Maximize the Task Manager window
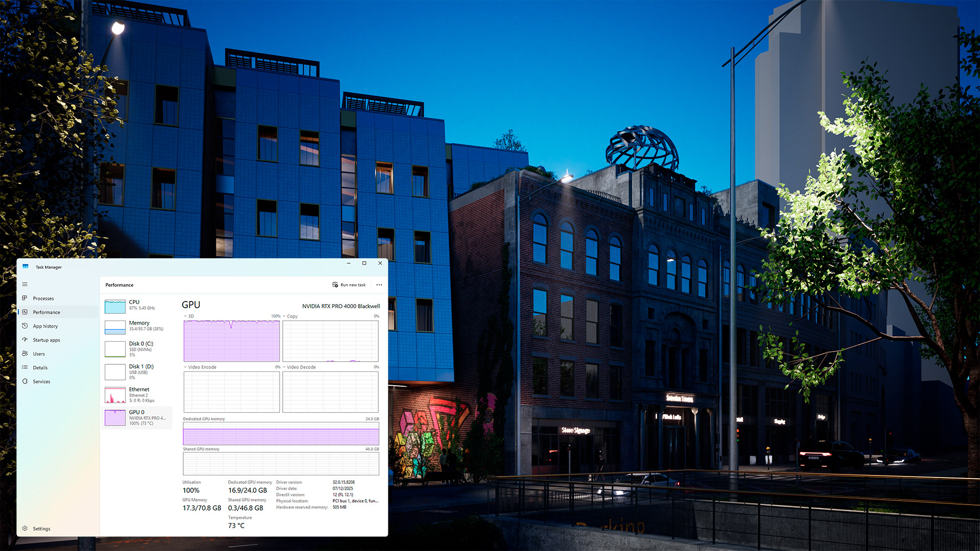 (364, 263)
